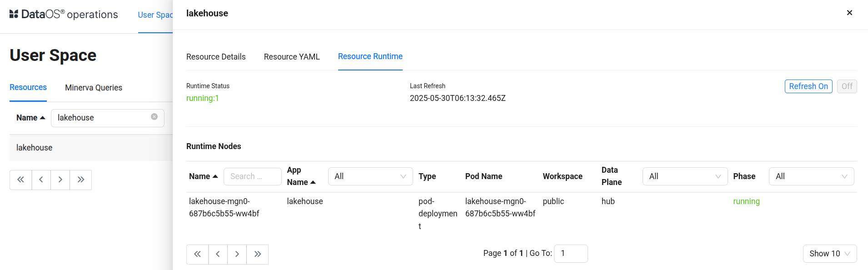Clear the lakehouse name filter text
Screen dimensions: 868x270
pyautogui.click(x=154, y=117)
